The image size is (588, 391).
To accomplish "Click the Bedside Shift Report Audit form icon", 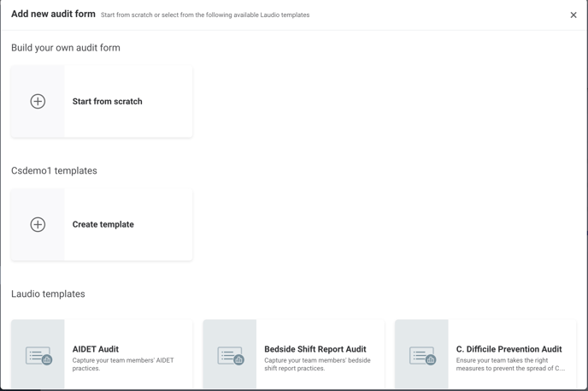I will tap(231, 355).
